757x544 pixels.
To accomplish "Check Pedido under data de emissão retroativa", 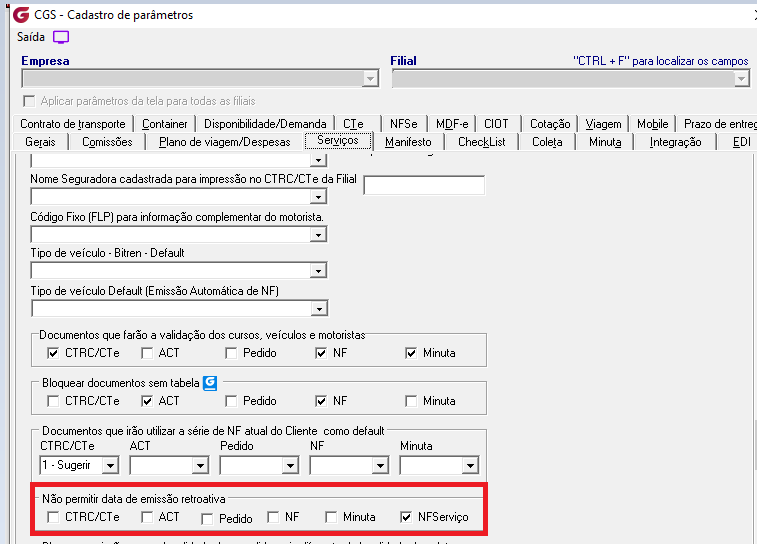I will [x=207, y=519].
